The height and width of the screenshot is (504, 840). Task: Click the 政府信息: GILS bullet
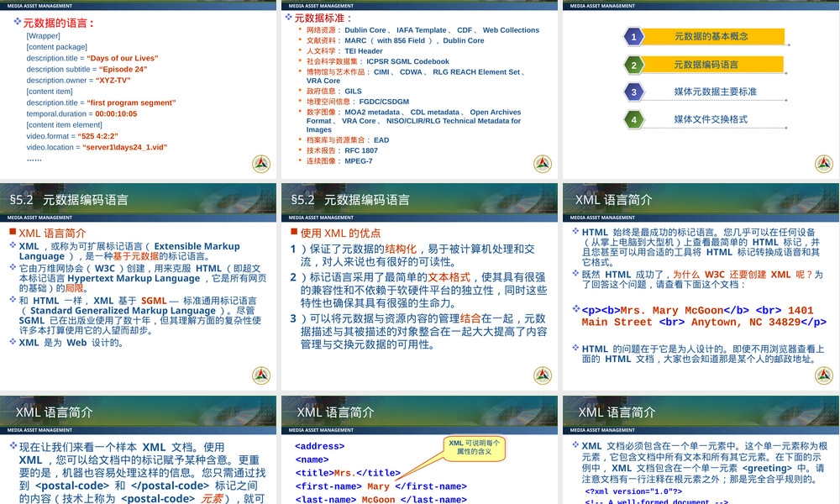pos(333,91)
